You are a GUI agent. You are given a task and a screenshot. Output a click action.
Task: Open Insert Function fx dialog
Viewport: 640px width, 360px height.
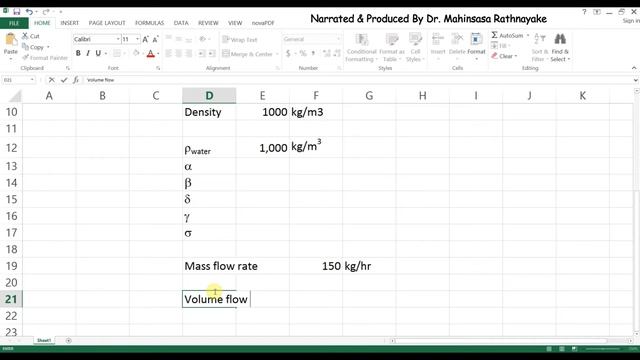pos(76,80)
